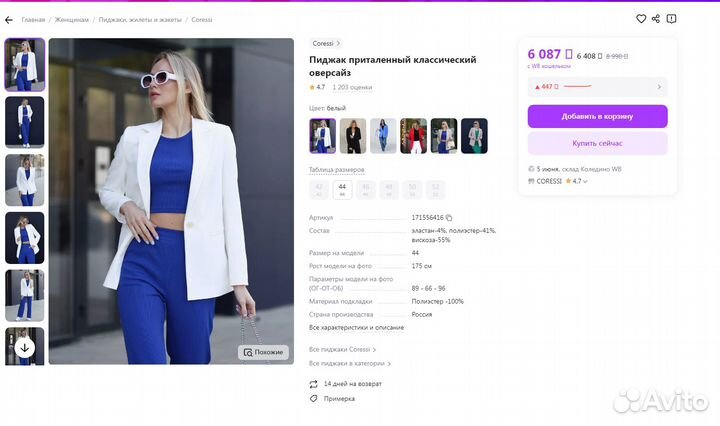Copy the article number 171556416

[x=449, y=217]
